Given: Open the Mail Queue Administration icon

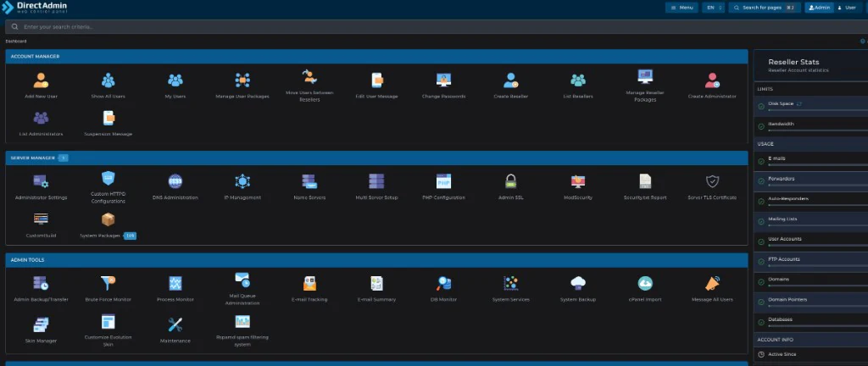Looking at the screenshot, I should point(242,280).
